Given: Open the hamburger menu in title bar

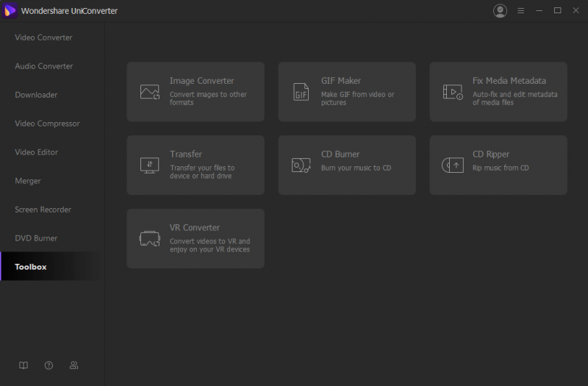Looking at the screenshot, I should click(520, 11).
